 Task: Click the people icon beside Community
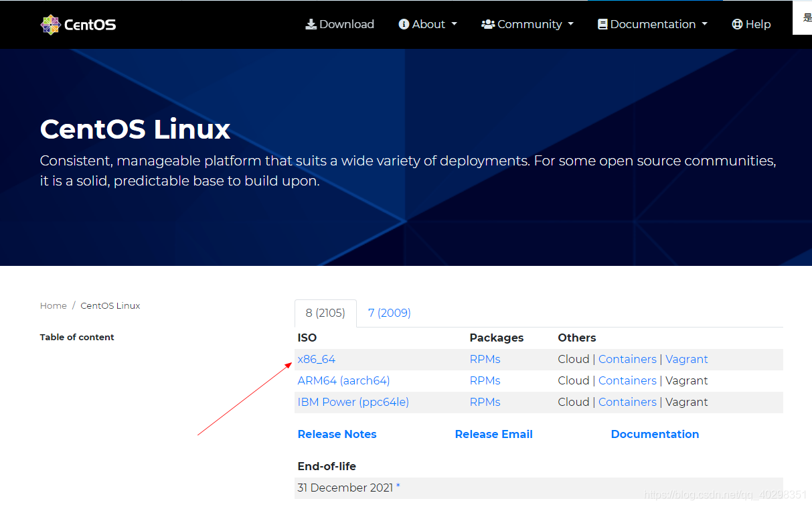(x=488, y=24)
